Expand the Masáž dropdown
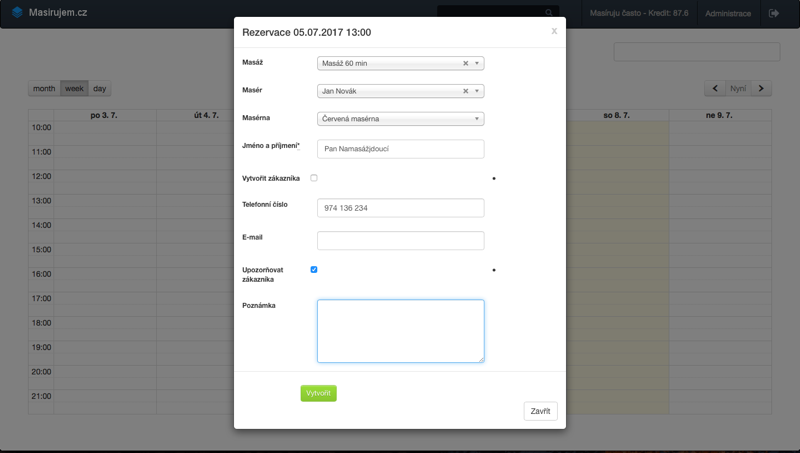The image size is (800, 453). click(x=477, y=63)
